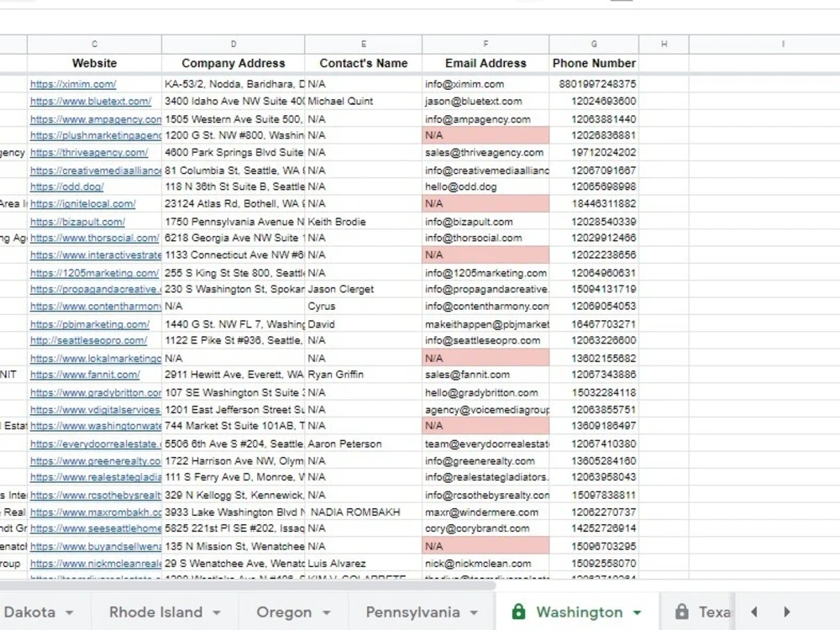Open the https://www.thorsocial.com/ link
The width and height of the screenshot is (840, 630).
tap(94, 238)
